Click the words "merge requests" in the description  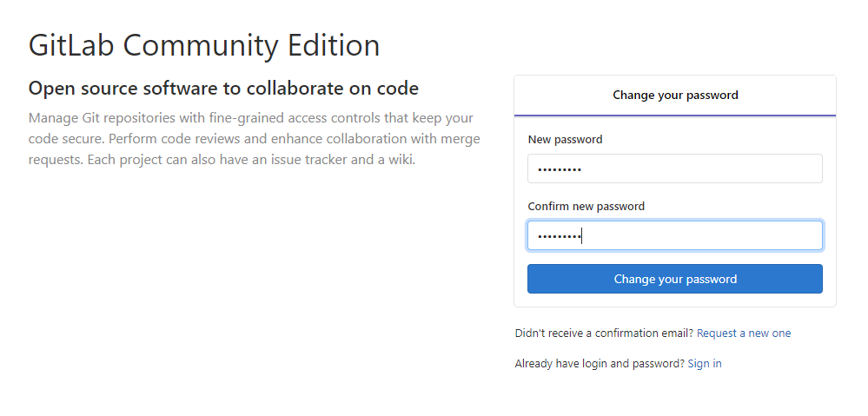[x=454, y=139]
